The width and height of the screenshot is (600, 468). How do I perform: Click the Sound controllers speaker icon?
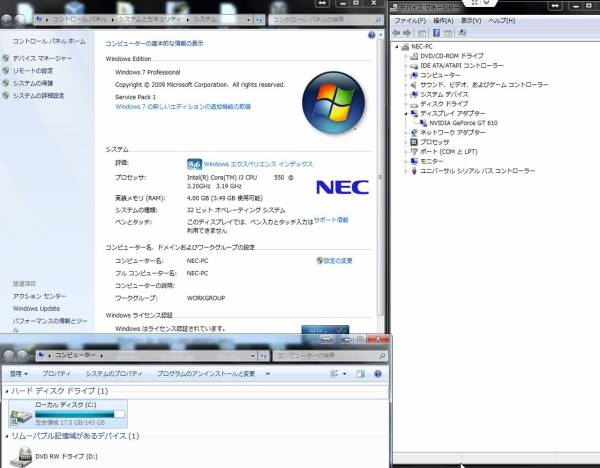click(414, 85)
